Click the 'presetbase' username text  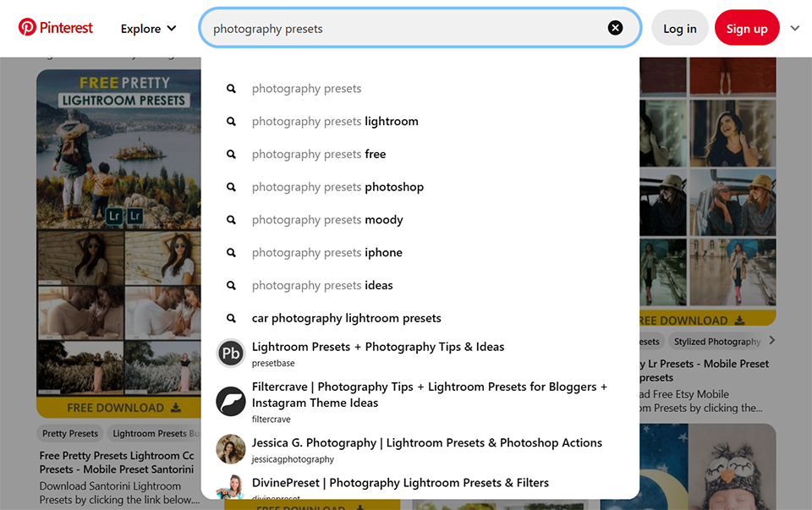pyautogui.click(x=273, y=364)
